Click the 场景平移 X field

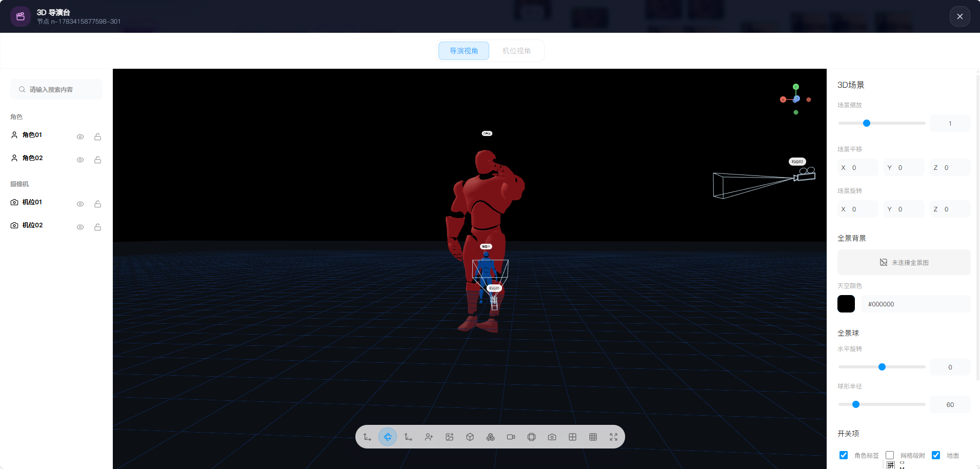coord(857,167)
